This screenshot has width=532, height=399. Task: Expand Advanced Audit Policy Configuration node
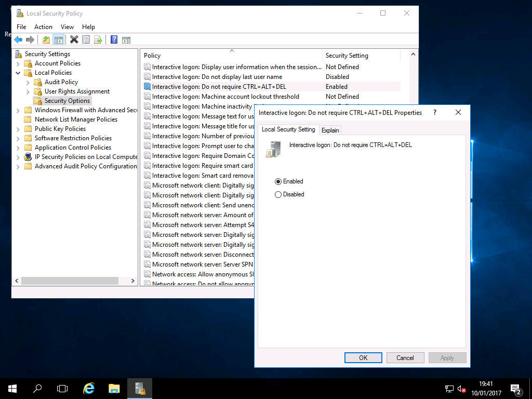tap(18, 166)
